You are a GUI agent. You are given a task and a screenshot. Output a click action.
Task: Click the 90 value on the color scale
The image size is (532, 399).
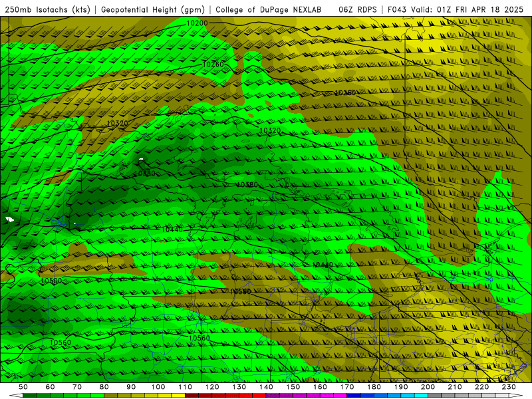tap(131, 387)
